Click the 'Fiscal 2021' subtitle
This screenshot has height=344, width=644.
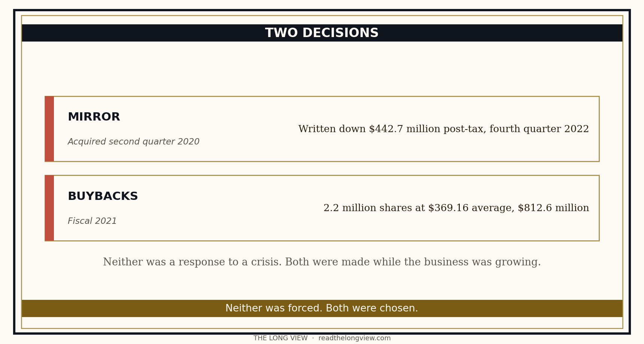(92, 221)
